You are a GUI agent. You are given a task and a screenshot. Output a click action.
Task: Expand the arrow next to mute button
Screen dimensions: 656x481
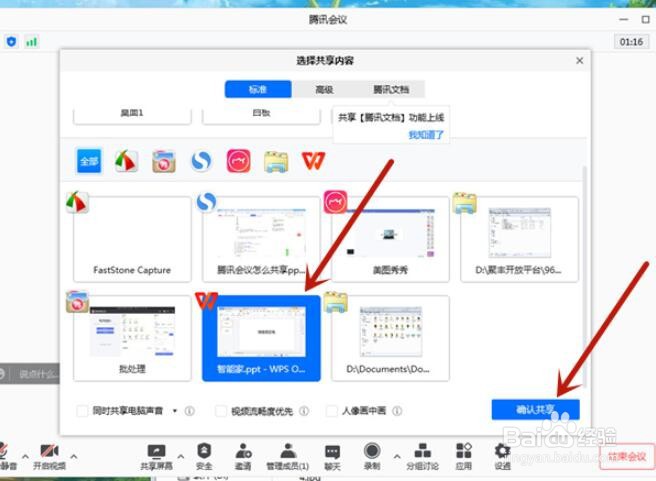[26, 456]
